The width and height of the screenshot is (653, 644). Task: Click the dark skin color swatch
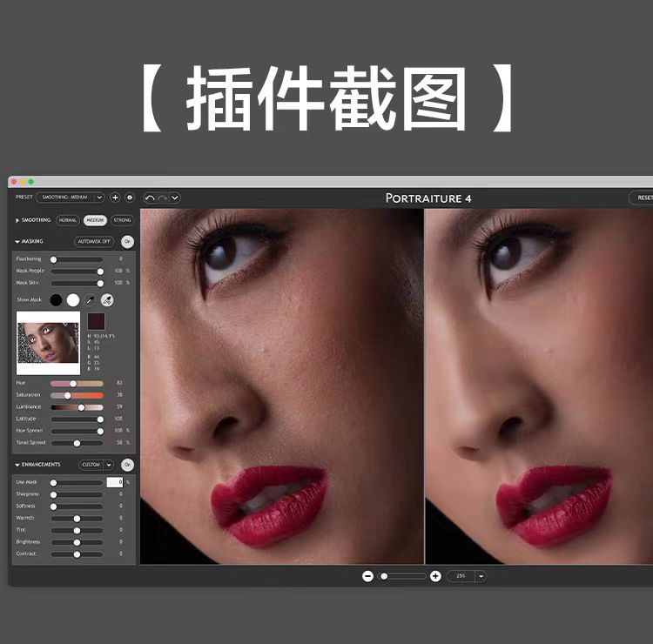click(96, 321)
